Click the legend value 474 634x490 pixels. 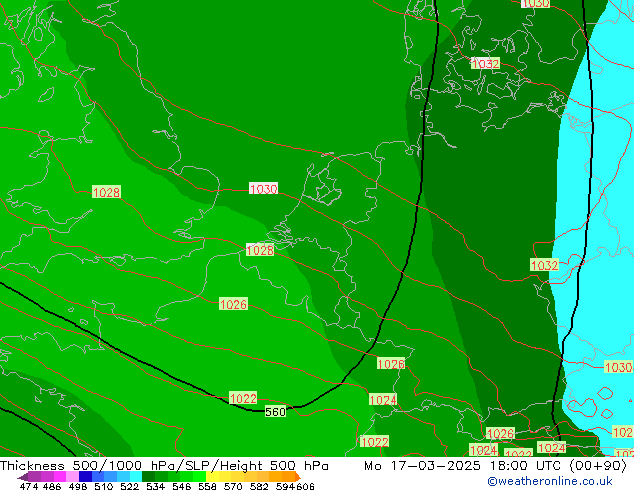coord(29,486)
